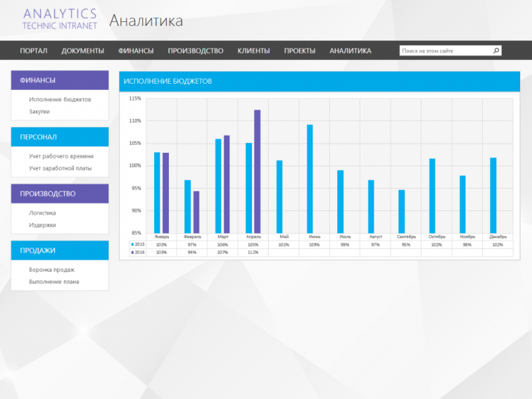532x399 pixels.
Task: Click the search magnifier icon
Action: (495, 50)
